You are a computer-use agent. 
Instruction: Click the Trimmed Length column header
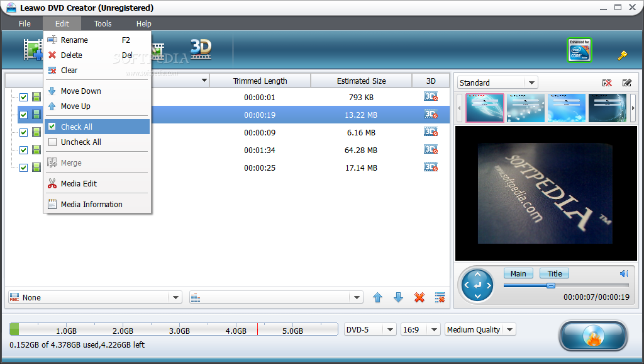coord(260,81)
